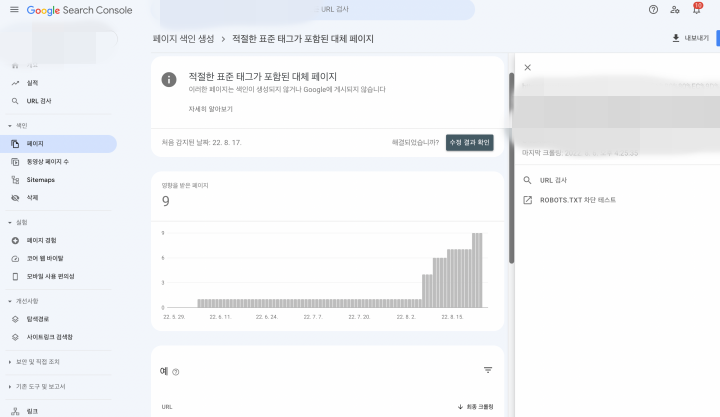The image size is (720, 417).
Task: Open the hamburger navigation menu
Action: (14, 10)
